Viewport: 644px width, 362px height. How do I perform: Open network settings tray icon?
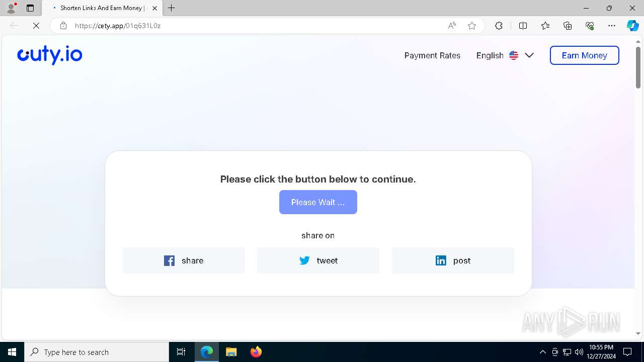(x=567, y=352)
